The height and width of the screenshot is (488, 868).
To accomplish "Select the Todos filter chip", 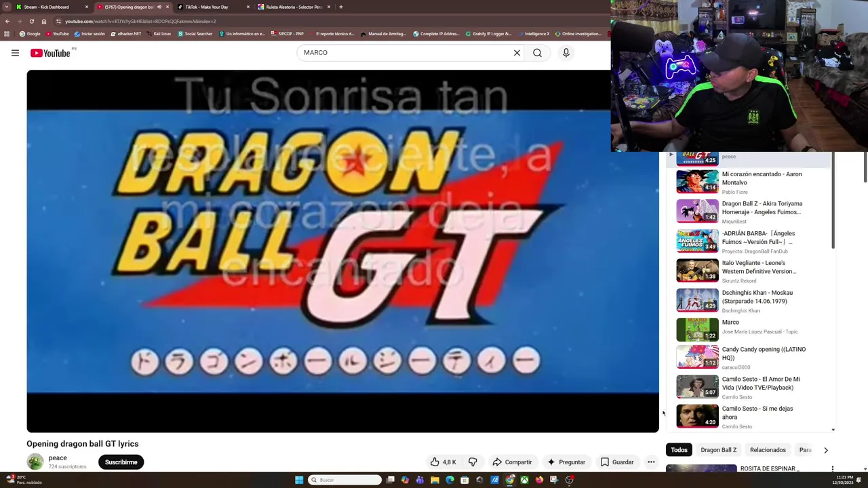I will (x=679, y=450).
